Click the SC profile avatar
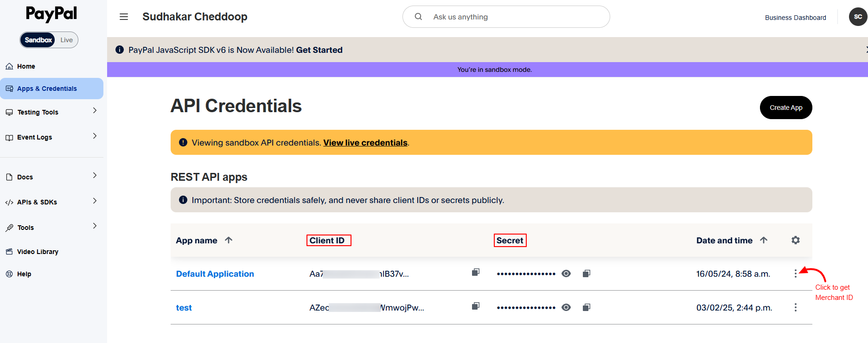The height and width of the screenshot is (343, 868). click(x=857, y=17)
